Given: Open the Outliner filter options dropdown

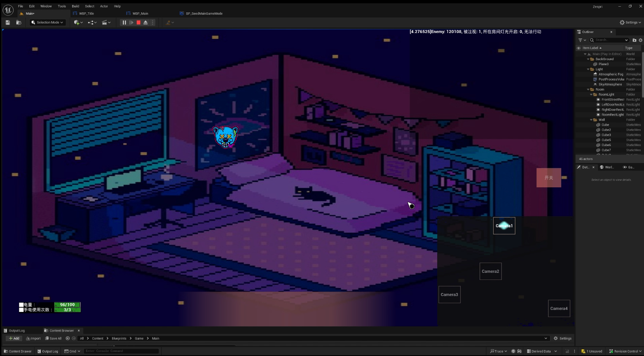Looking at the screenshot, I should click(x=582, y=40).
